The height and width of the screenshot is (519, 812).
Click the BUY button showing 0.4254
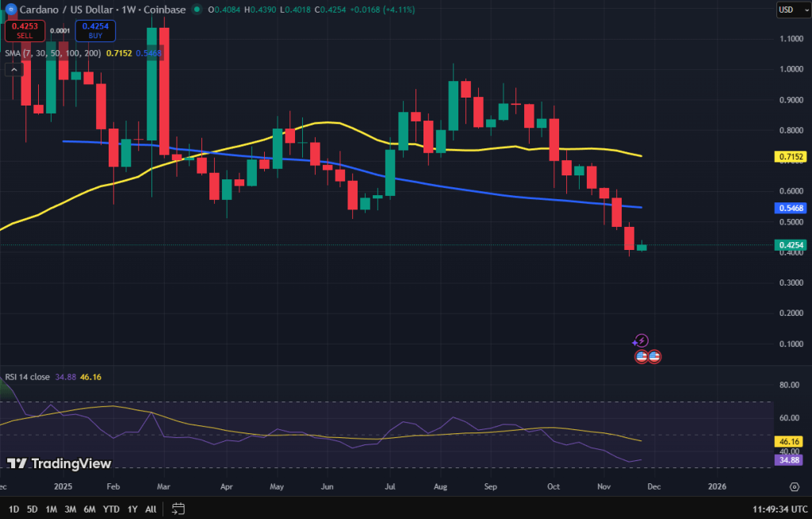94,30
